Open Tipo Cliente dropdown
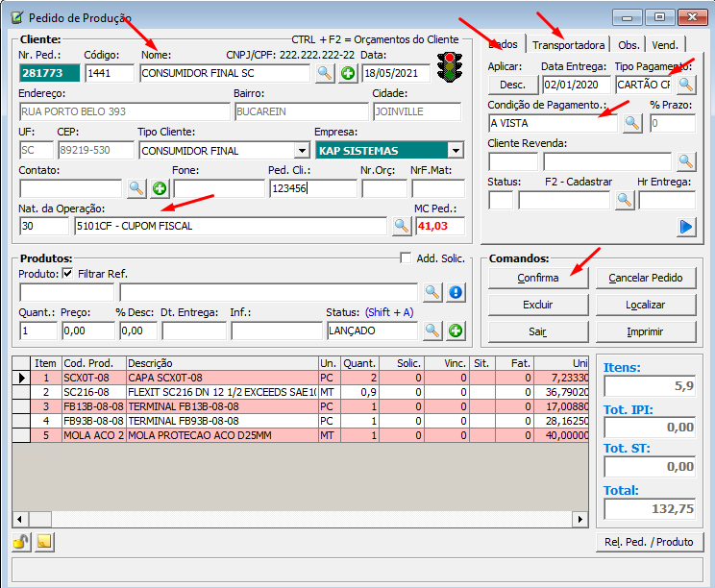The height and width of the screenshot is (588, 715). 302,151
